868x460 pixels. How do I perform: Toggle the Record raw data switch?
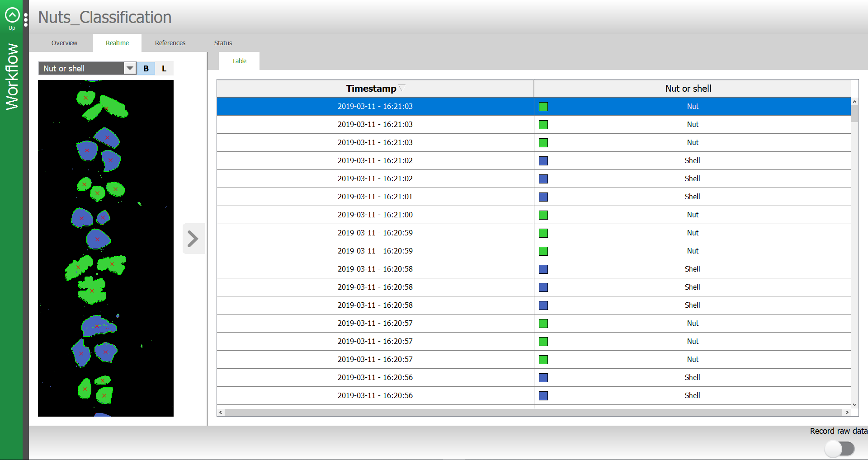(839, 449)
